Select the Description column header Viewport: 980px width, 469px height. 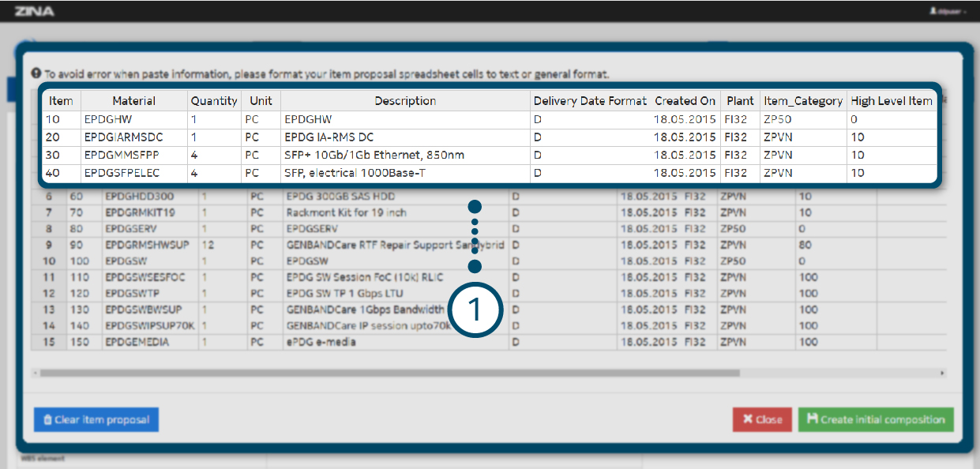click(405, 101)
